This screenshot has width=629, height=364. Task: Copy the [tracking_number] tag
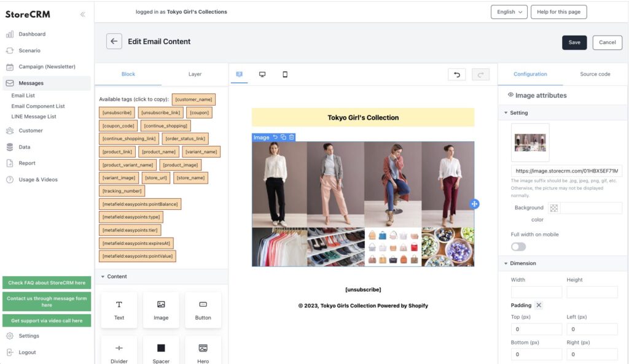(x=122, y=191)
